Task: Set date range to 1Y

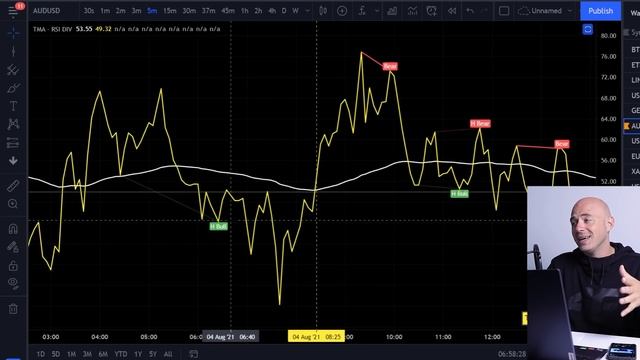Action: pos(138,354)
